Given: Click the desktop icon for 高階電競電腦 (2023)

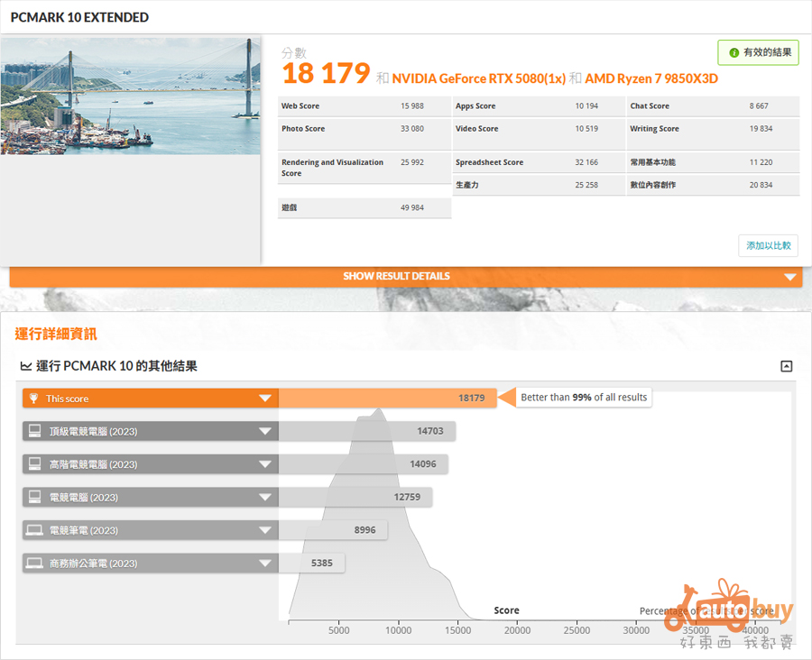Looking at the screenshot, I should click(34, 464).
